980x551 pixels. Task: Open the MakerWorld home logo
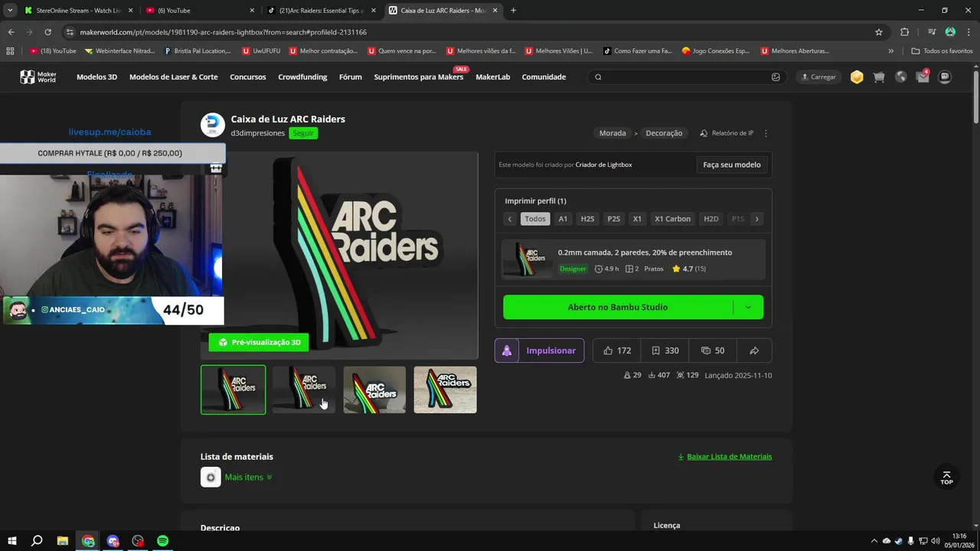pos(38,77)
